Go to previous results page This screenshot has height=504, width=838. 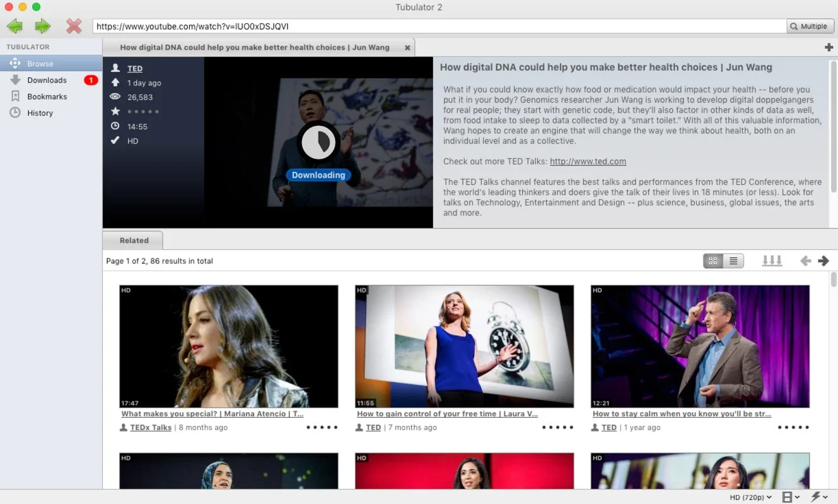[805, 261]
